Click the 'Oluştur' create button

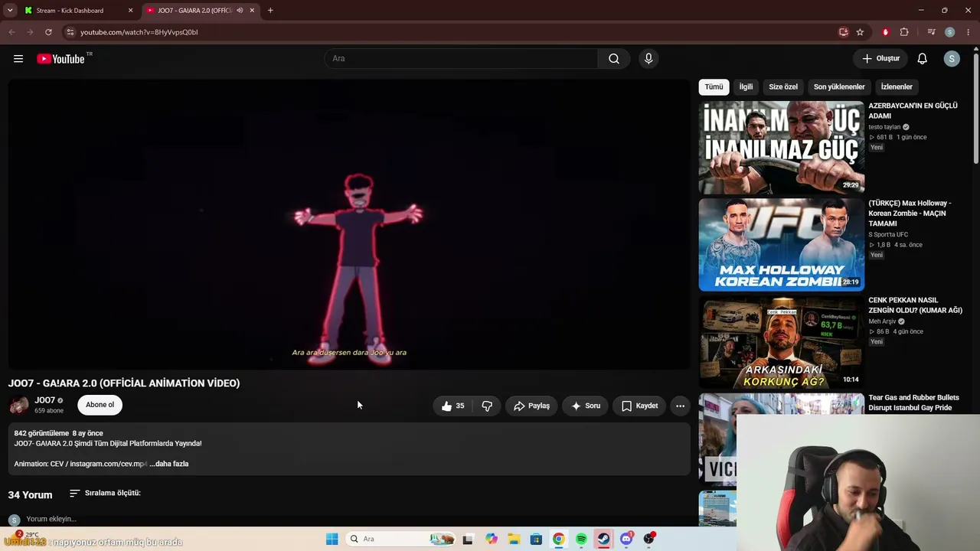point(880,59)
